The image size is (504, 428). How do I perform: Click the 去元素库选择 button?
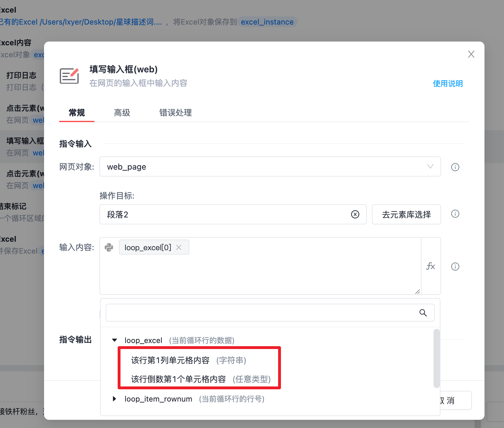coord(406,214)
